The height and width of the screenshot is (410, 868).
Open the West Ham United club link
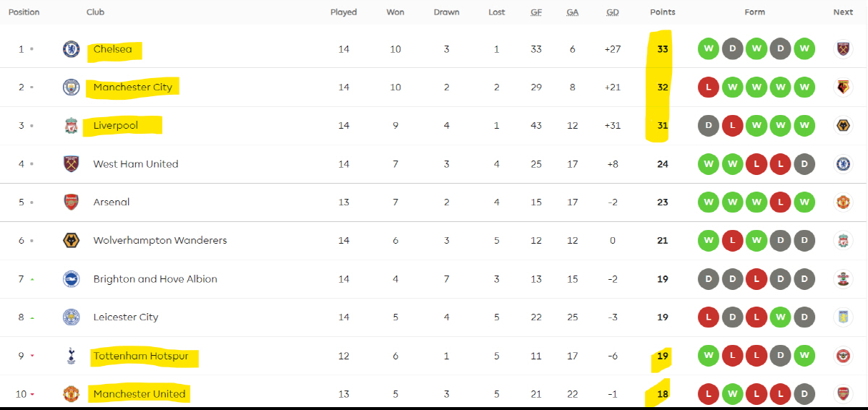(x=135, y=164)
